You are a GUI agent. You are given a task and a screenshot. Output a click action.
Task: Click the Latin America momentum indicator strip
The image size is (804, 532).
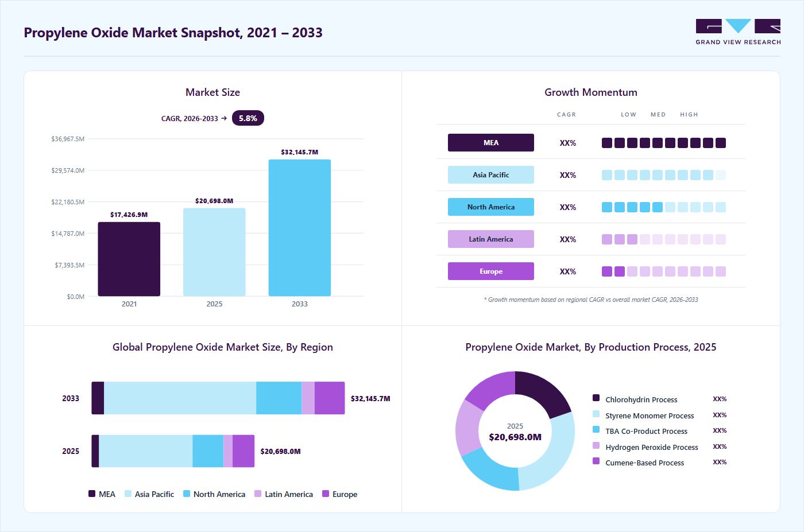click(x=664, y=239)
